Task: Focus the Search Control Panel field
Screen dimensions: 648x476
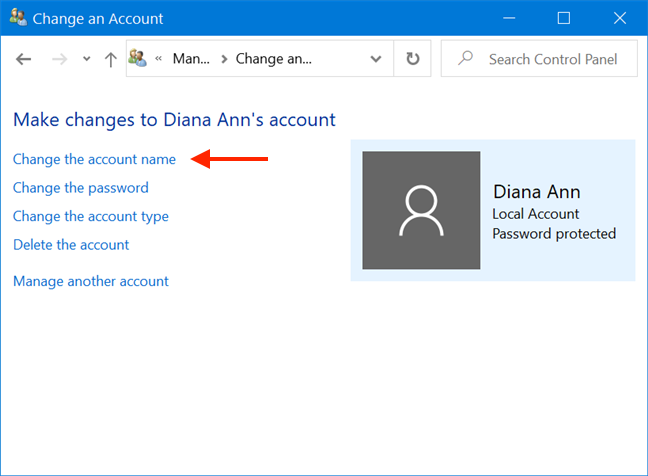Action: click(x=539, y=58)
